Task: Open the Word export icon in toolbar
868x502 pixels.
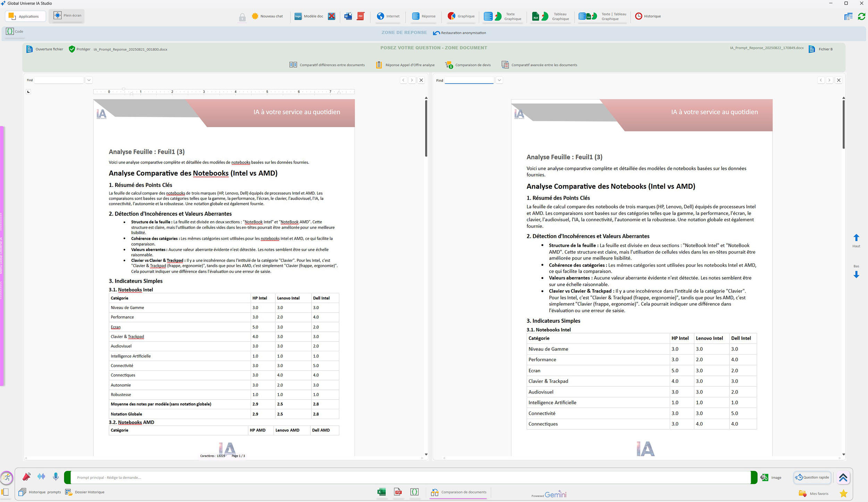Action: tap(348, 16)
